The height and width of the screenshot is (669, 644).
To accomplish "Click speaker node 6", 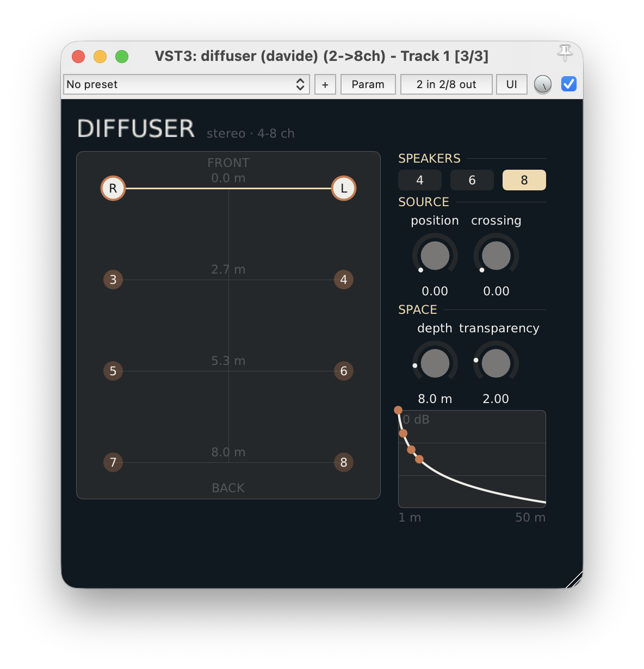I will click(344, 371).
